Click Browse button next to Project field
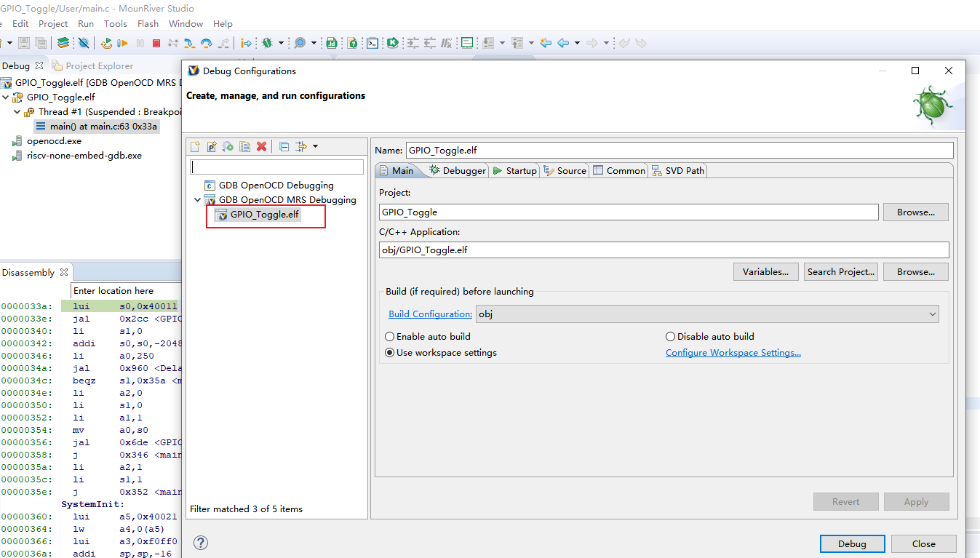This screenshot has width=980, height=558. [916, 212]
